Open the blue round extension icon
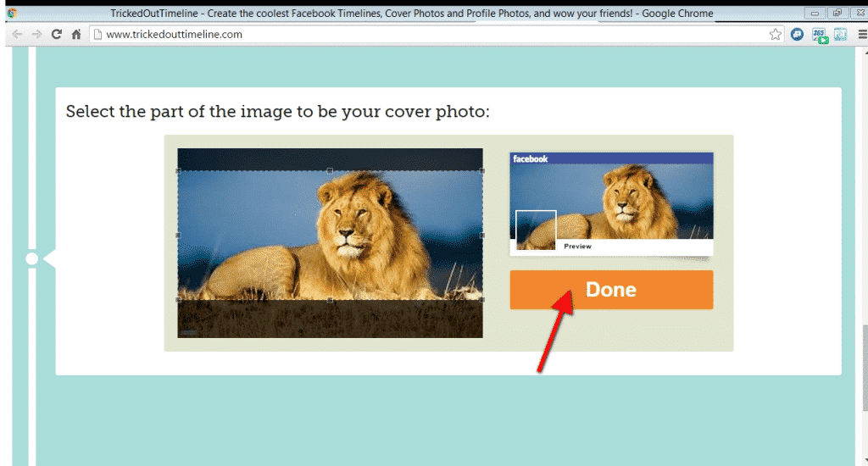The image size is (868, 466). 797,34
